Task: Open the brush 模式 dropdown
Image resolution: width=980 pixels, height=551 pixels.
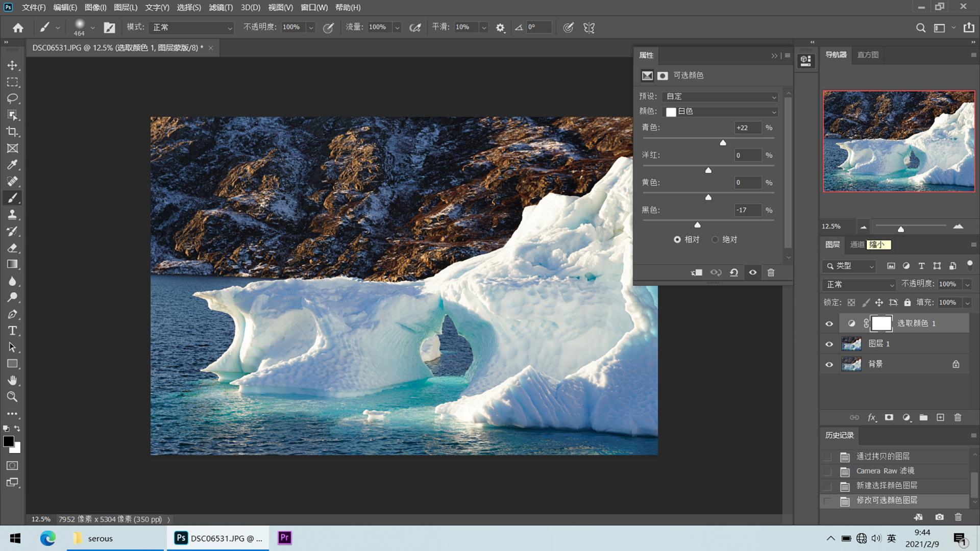Action: (190, 27)
